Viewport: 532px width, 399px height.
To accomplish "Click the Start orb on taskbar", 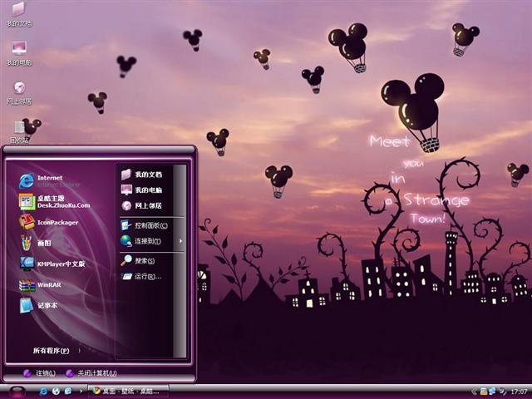I will (x=17, y=392).
